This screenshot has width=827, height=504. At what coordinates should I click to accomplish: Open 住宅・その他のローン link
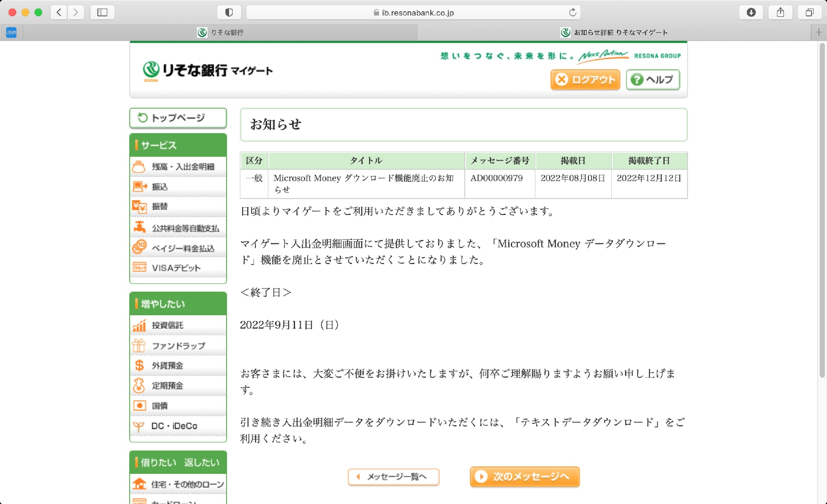(178, 484)
